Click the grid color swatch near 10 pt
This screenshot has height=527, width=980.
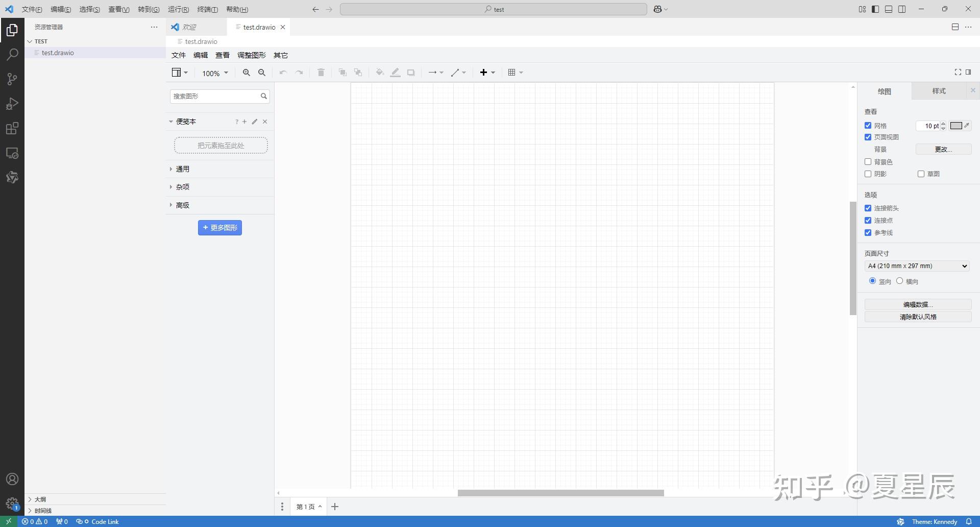tap(957, 126)
